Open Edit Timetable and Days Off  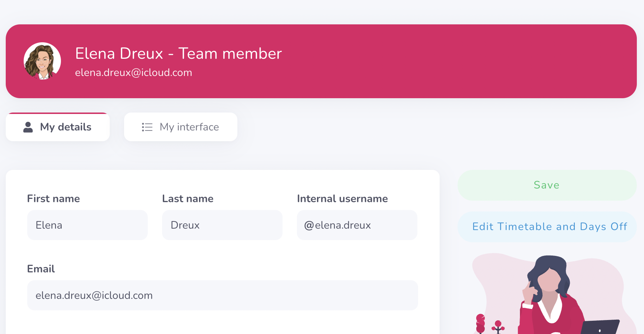[547, 226]
